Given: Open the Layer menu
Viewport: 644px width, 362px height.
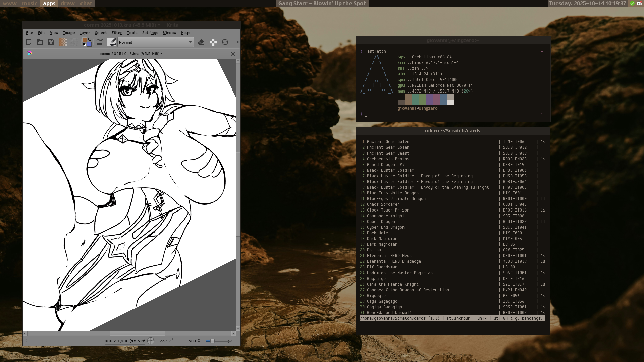Looking at the screenshot, I should [85, 33].
